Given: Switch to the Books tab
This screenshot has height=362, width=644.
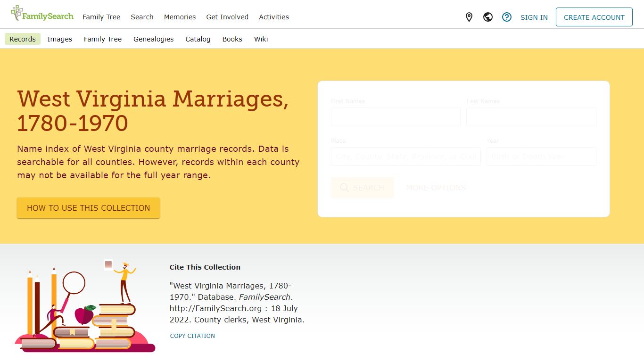Looking at the screenshot, I should click(x=232, y=39).
